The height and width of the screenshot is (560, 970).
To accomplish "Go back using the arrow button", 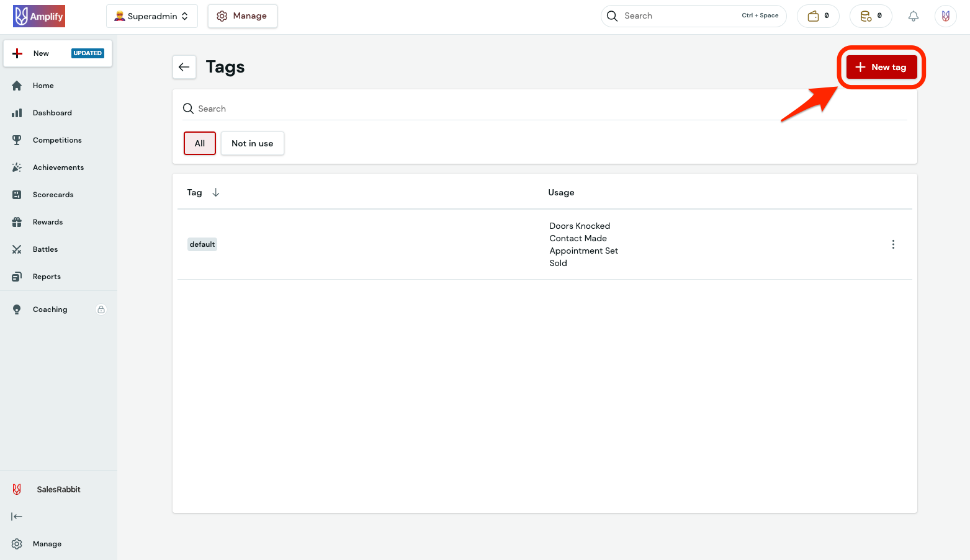I will (184, 67).
